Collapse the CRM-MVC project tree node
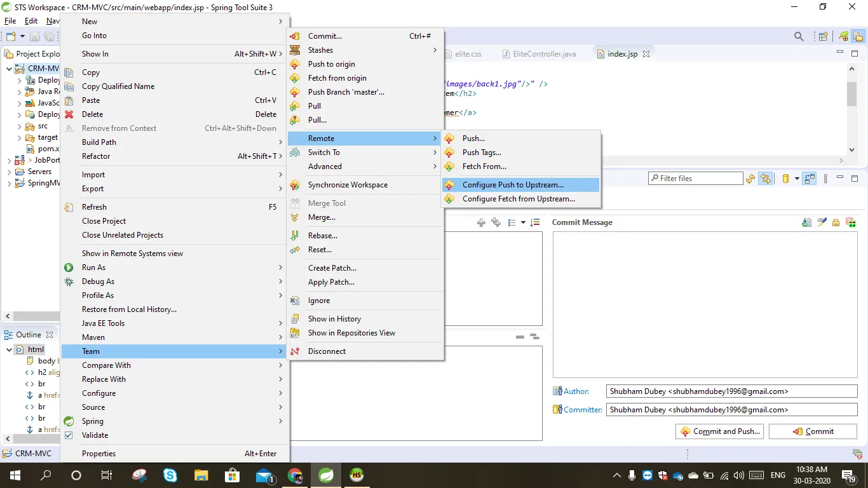The height and width of the screenshot is (488, 868). [x=9, y=69]
